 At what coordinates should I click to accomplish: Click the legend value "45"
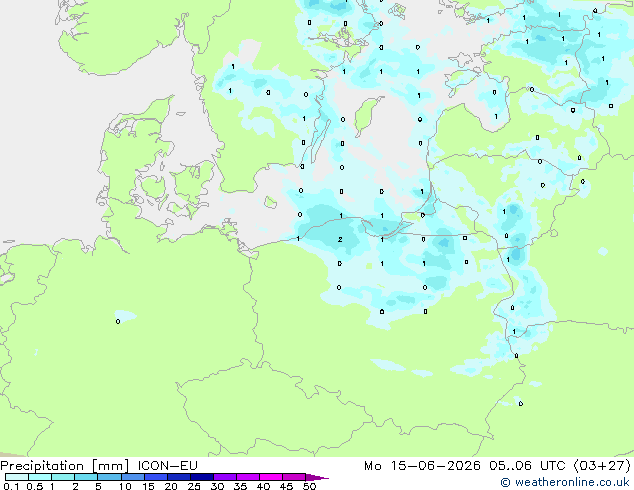pos(286,486)
